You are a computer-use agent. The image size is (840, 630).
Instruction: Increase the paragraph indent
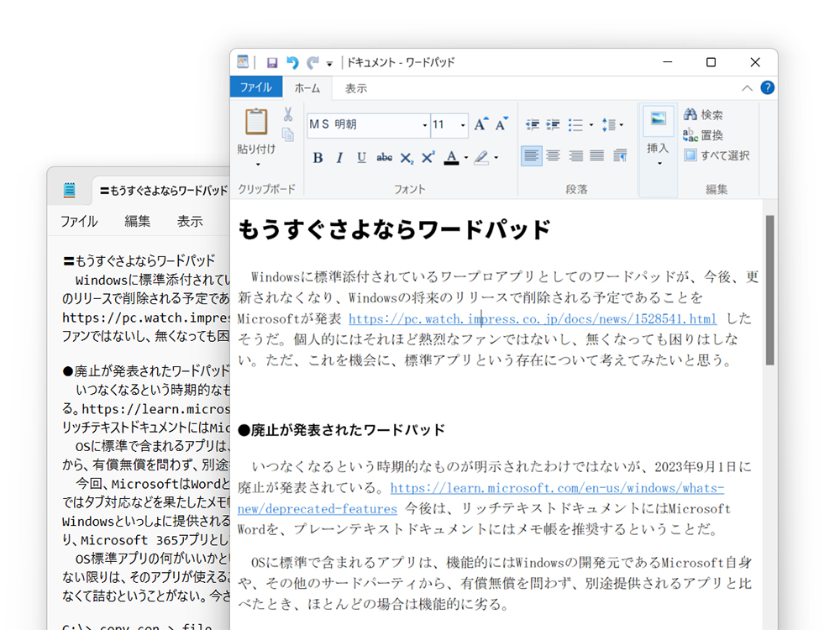[553, 125]
